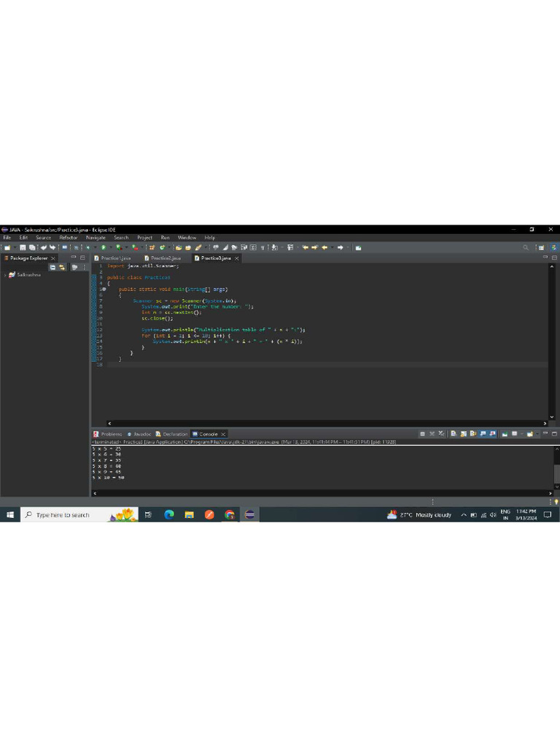Click the Console vertical scrollbar
Screen dimensions: 560x747
556,468
